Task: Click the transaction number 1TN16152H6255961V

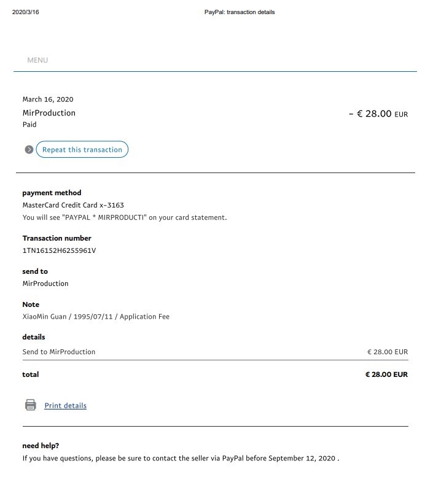Action: pos(59,250)
